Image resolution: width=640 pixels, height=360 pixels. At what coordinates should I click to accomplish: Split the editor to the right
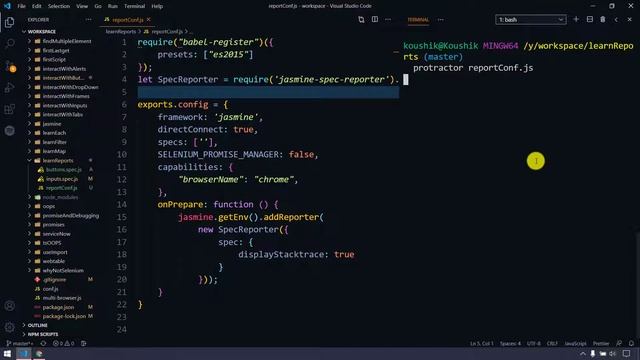375,20
